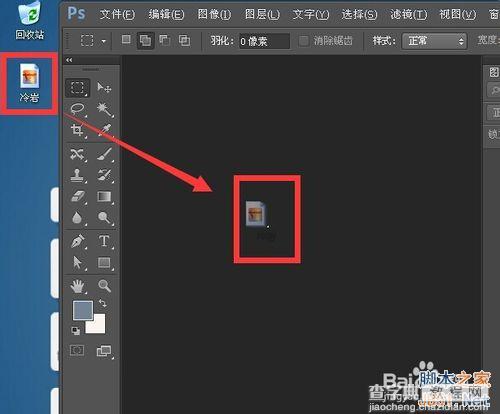Select the Clone Stamp tool
Viewport: 500px width, 414px height.
click(x=77, y=175)
